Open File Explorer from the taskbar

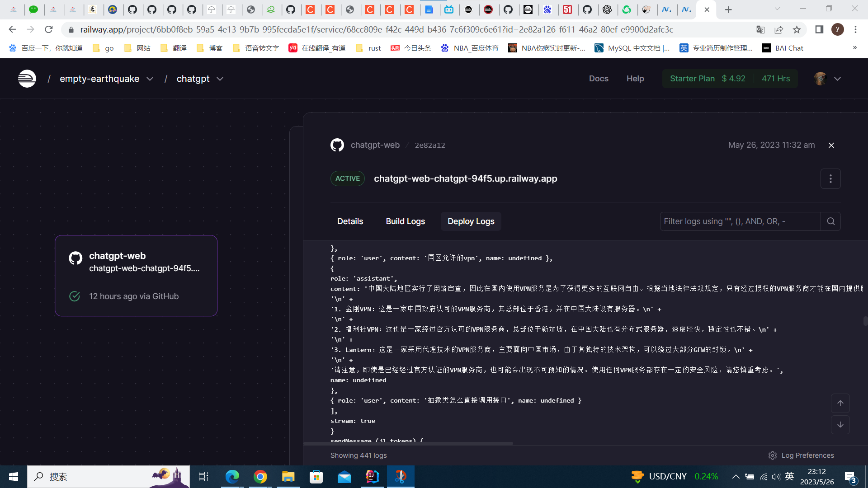(x=288, y=477)
